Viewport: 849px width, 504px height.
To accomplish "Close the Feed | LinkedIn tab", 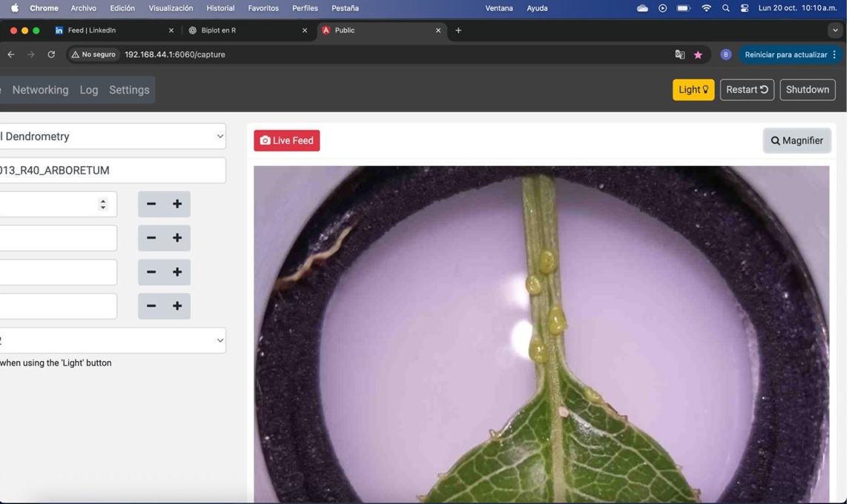I will (x=171, y=30).
